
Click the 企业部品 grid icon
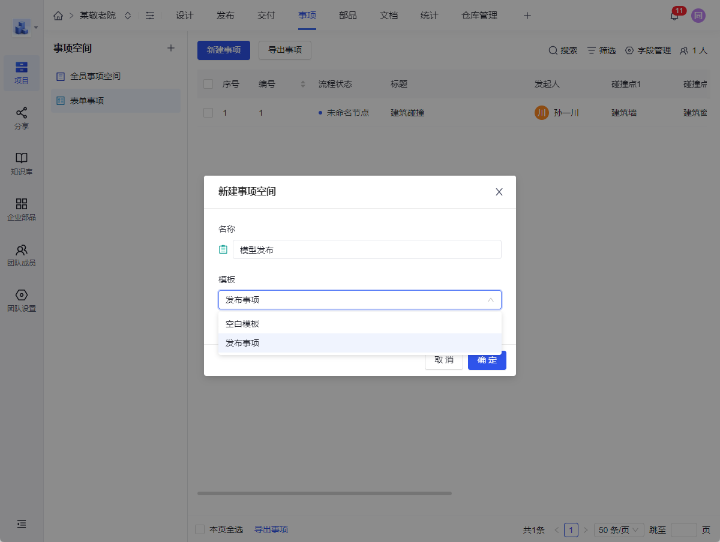tap(21, 204)
